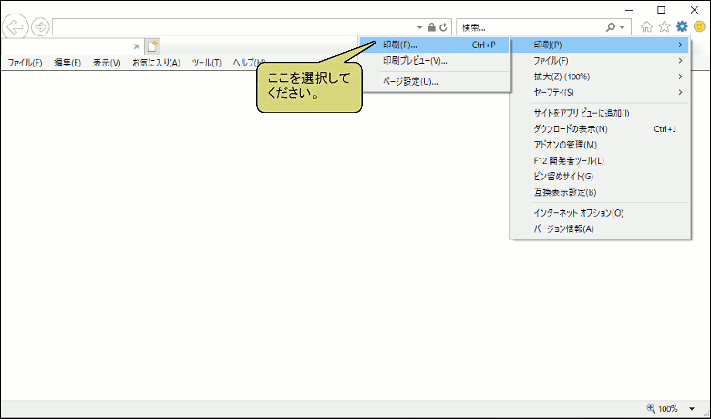Open favorites star icon

[664, 27]
